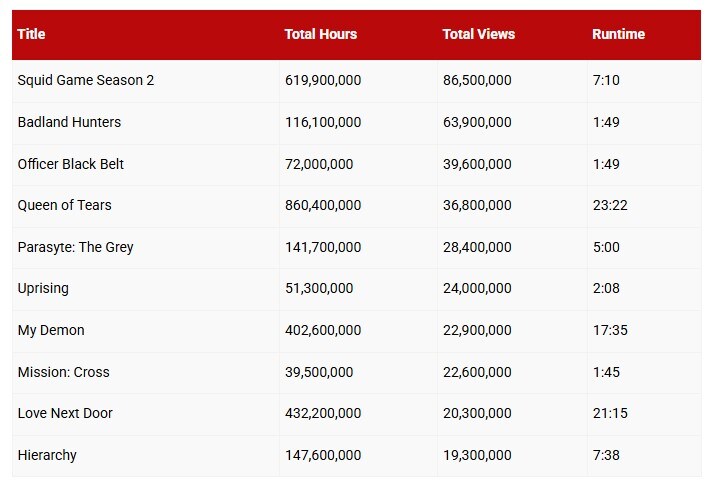Click Badland Hunters' 63,900,000 total views

[477, 122]
